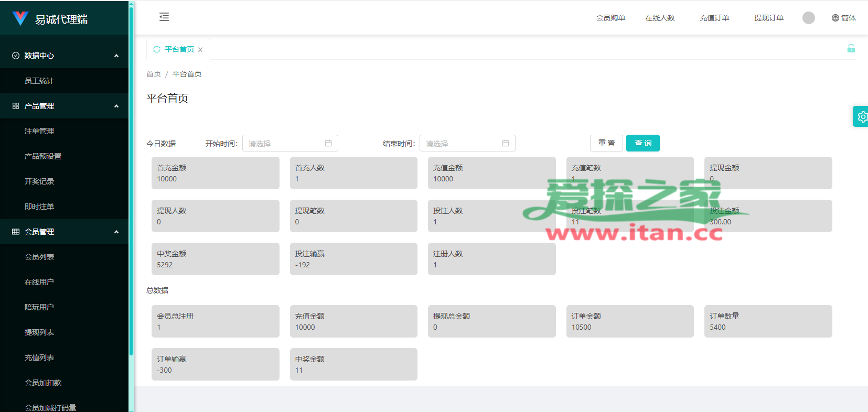Click the user avatar circle
The height and width of the screenshot is (412, 868).
pos(808,18)
